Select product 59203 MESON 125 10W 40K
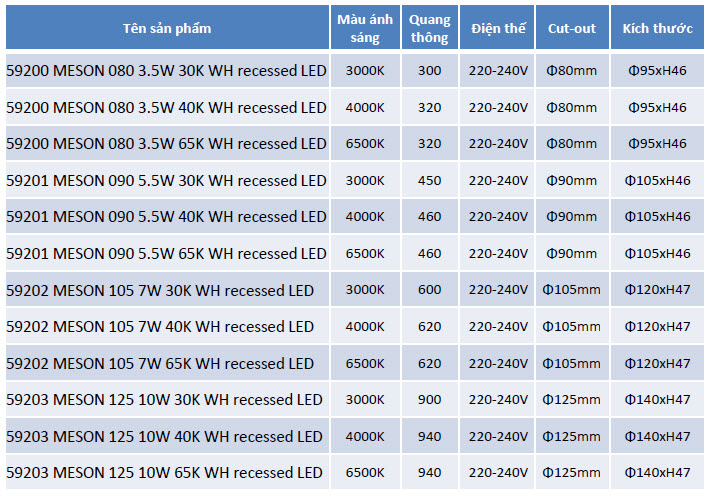 [164, 436]
